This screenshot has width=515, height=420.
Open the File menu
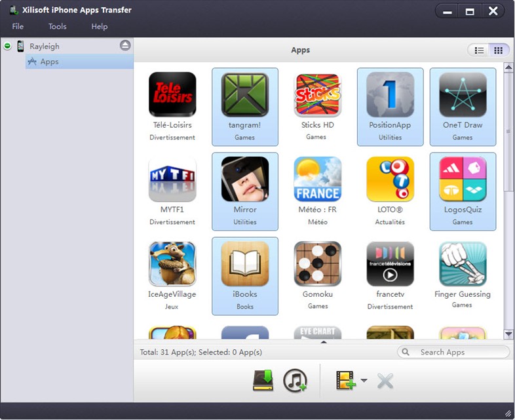[18, 26]
